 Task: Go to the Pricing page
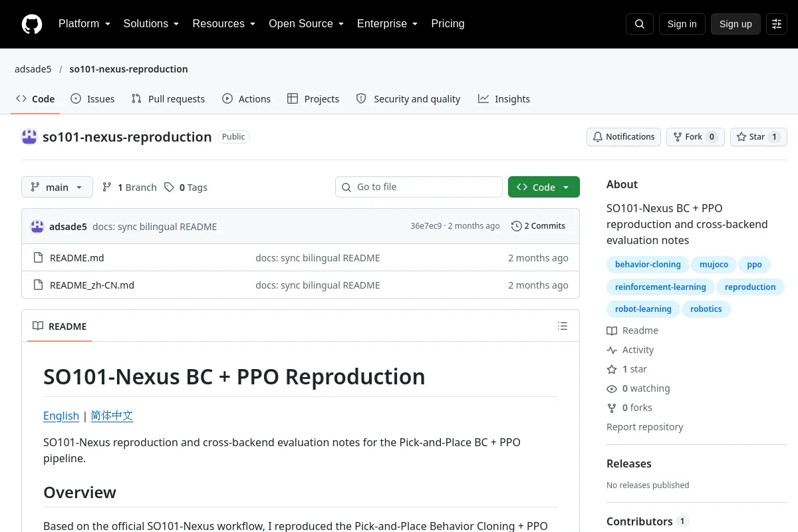(x=448, y=24)
